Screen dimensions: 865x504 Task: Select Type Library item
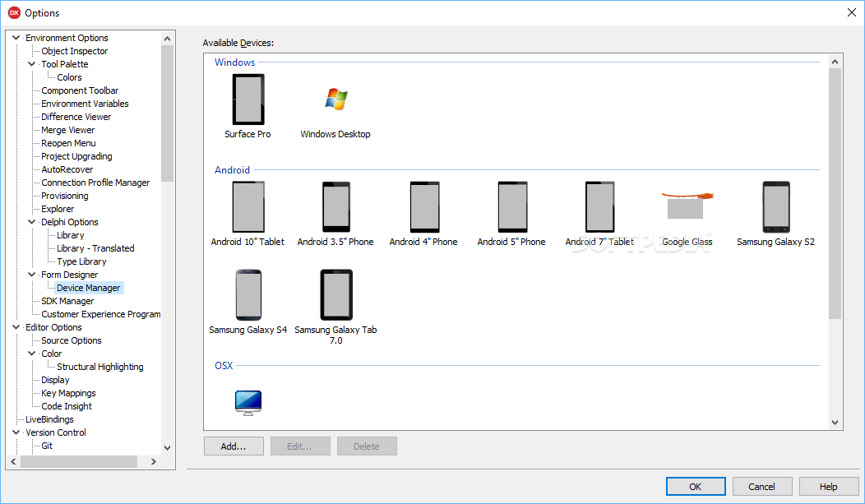pyautogui.click(x=81, y=261)
